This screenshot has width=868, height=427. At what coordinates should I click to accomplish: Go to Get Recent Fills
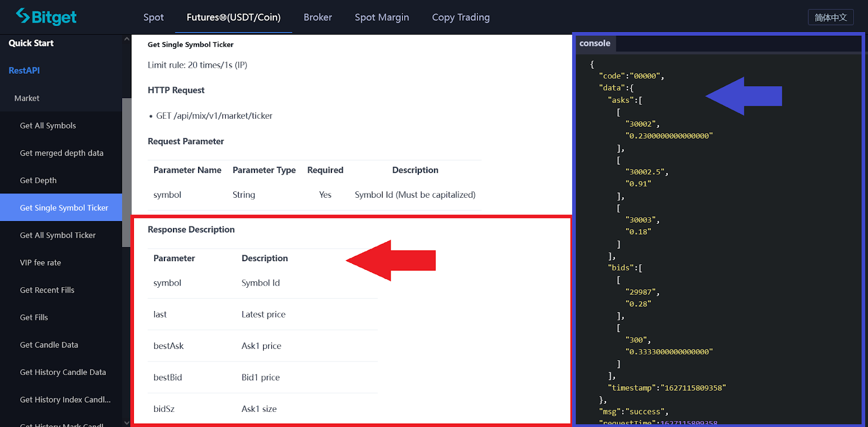(x=47, y=290)
